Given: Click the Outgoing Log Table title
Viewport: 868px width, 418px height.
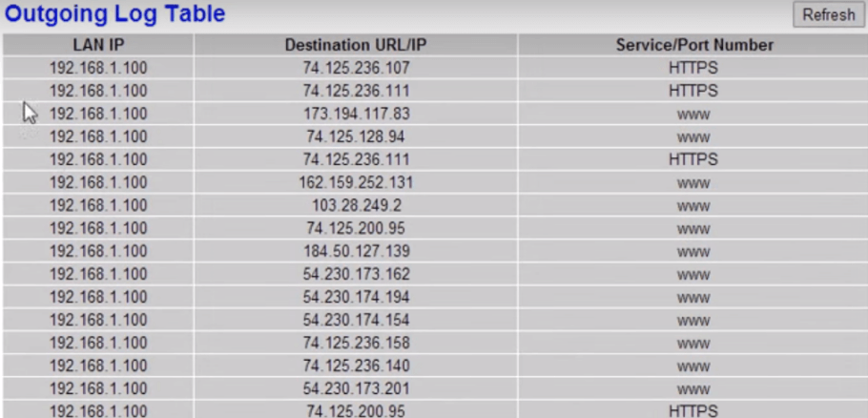Looking at the screenshot, I should [x=114, y=14].
